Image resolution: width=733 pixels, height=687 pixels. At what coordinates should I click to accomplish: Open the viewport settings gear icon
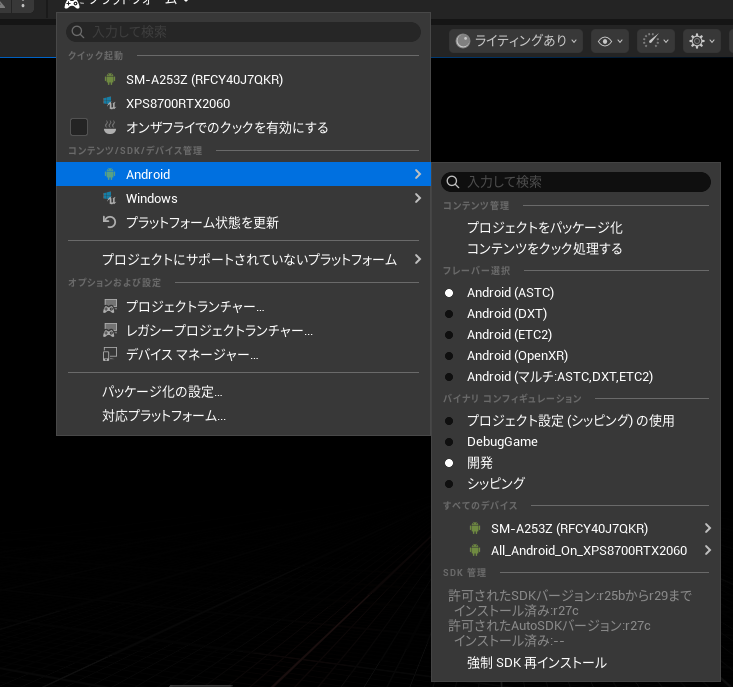[697, 41]
